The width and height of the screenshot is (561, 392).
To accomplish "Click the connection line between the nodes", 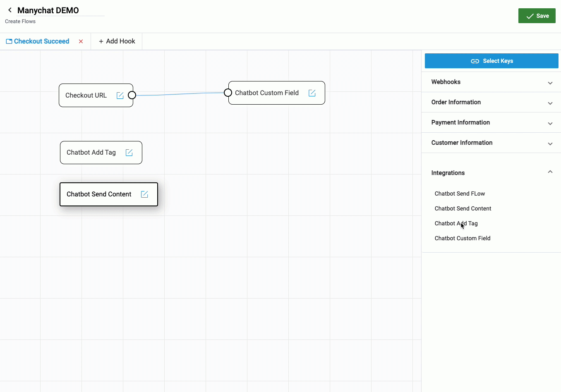I will point(180,94).
